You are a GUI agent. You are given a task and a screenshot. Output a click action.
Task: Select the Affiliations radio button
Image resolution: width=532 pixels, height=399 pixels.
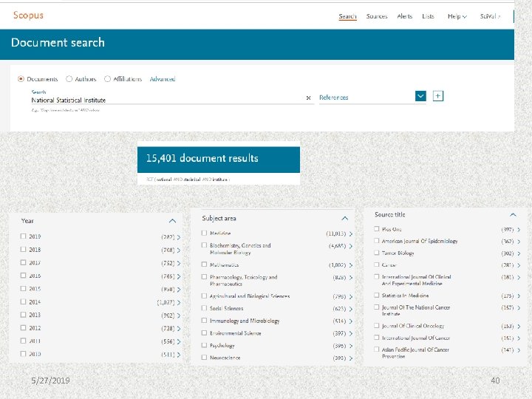pyautogui.click(x=108, y=79)
